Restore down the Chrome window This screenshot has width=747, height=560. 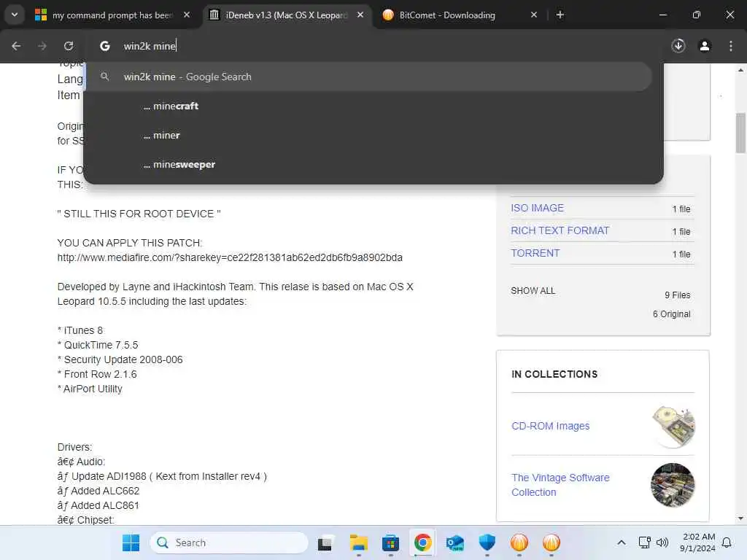[696, 15]
